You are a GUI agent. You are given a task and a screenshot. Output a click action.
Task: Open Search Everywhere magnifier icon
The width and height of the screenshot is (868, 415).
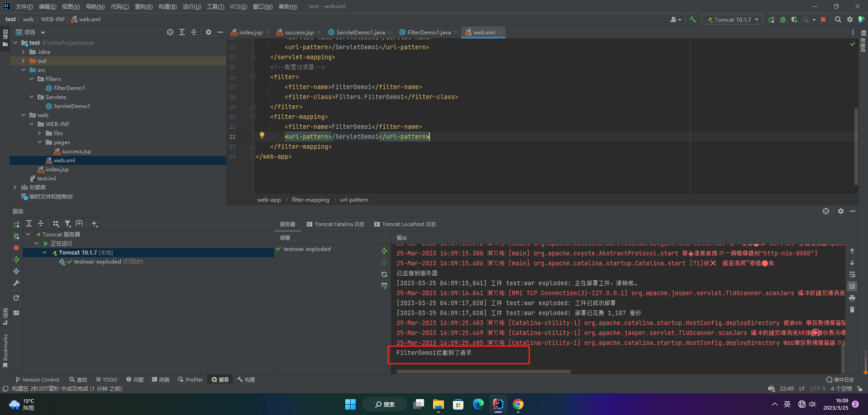(838, 19)
